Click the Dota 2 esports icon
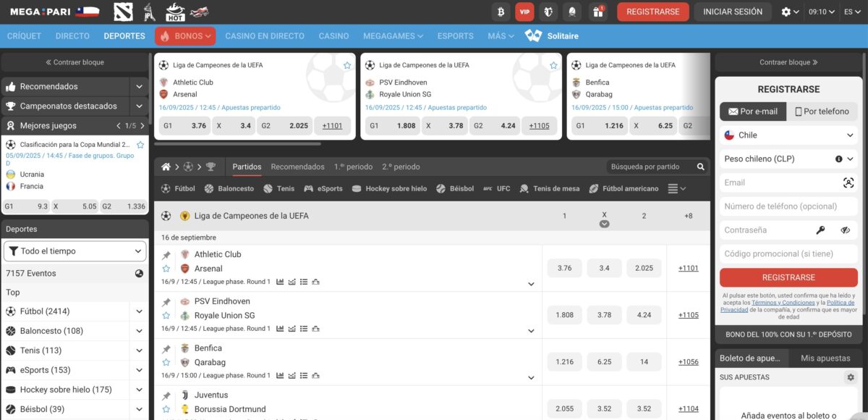This screenshot has width=868, height=420. tap(123, 12)
